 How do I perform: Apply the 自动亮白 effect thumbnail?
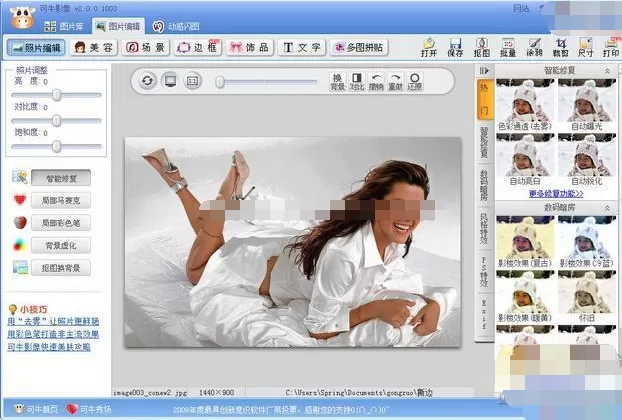click(525, 155)
